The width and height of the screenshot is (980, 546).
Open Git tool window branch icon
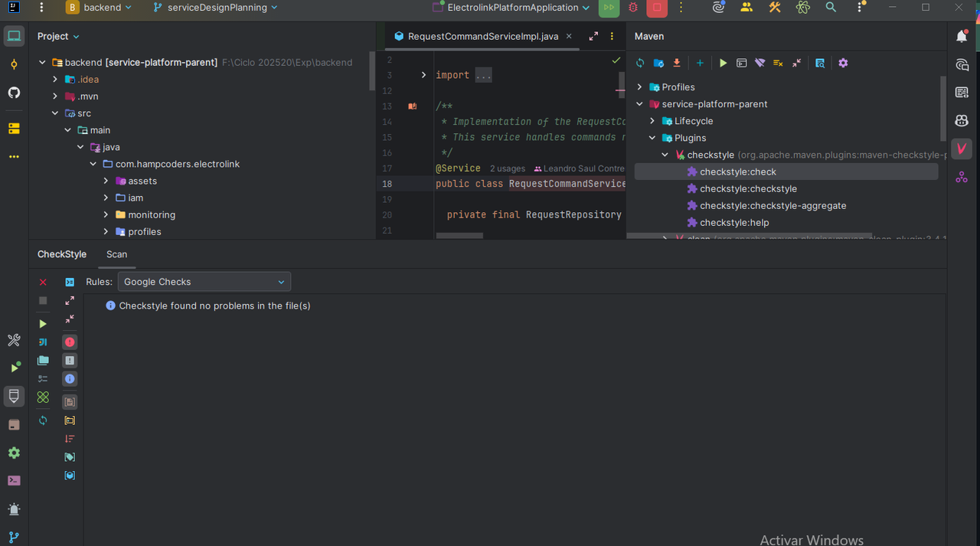[x=14, y=538]
